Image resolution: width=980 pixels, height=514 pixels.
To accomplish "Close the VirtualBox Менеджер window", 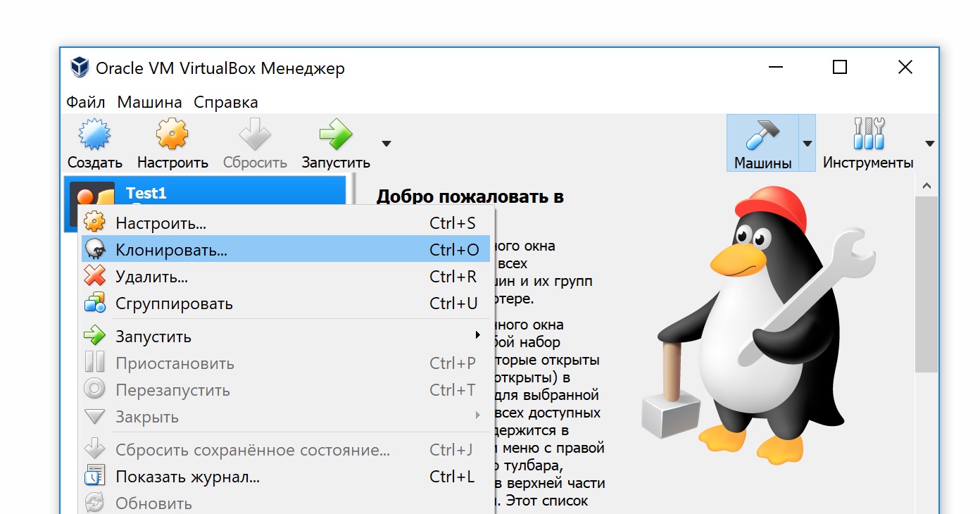I will (x=905, y=67).
